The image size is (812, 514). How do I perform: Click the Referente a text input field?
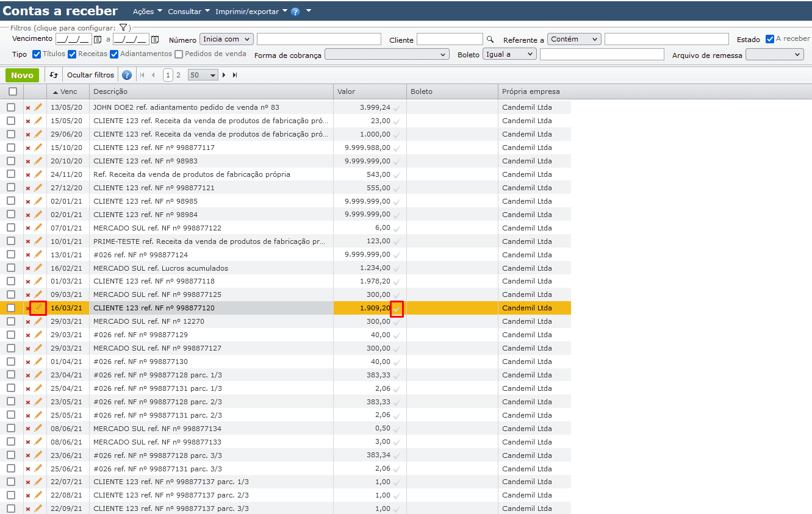[x=666, y=39]
